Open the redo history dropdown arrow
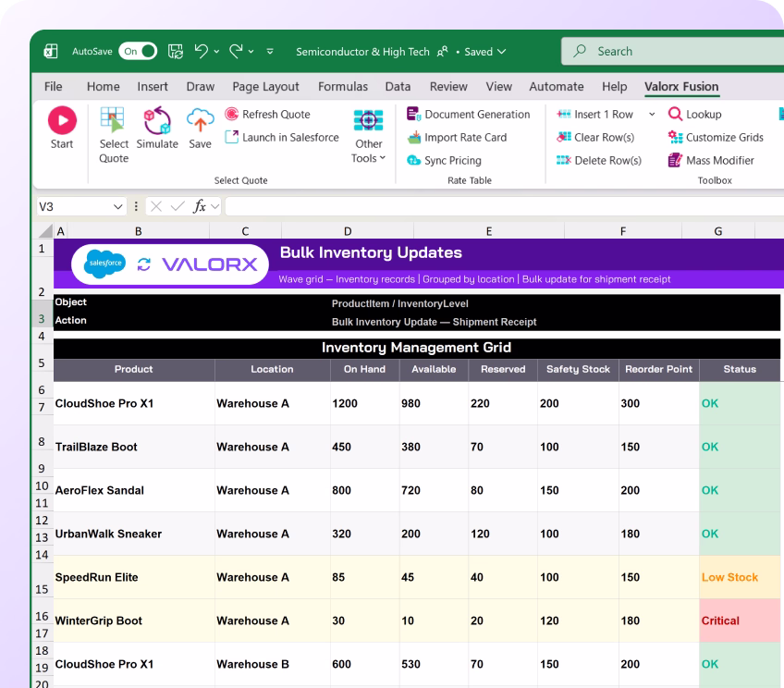The height and width of the screenshot is (688, 784). (x=251, y=52)
